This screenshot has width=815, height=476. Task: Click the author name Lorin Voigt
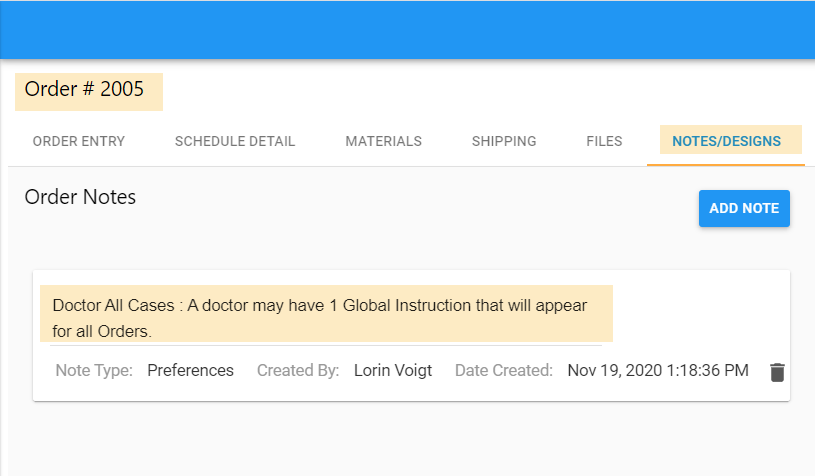(x=393, y=371)
